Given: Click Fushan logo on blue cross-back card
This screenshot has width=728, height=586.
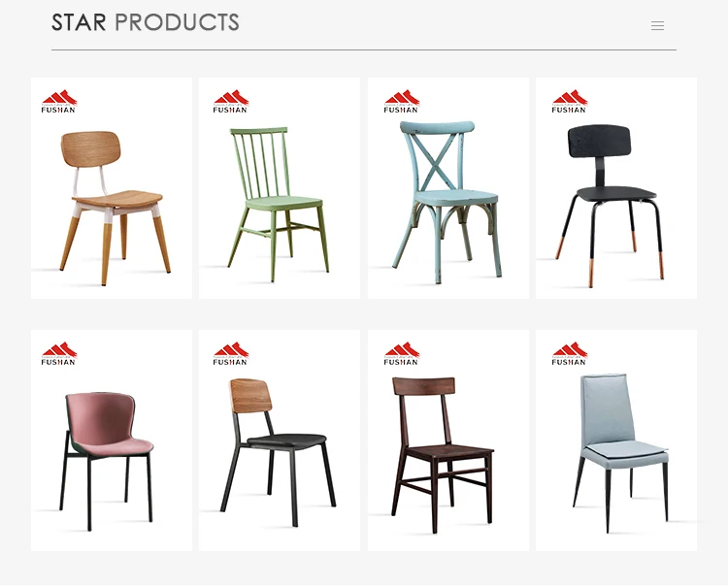Looking at the screenshot, I should click(402, 101).
